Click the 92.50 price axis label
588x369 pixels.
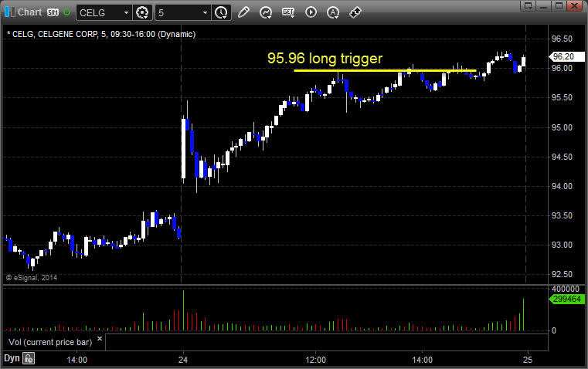coord(562,274)
